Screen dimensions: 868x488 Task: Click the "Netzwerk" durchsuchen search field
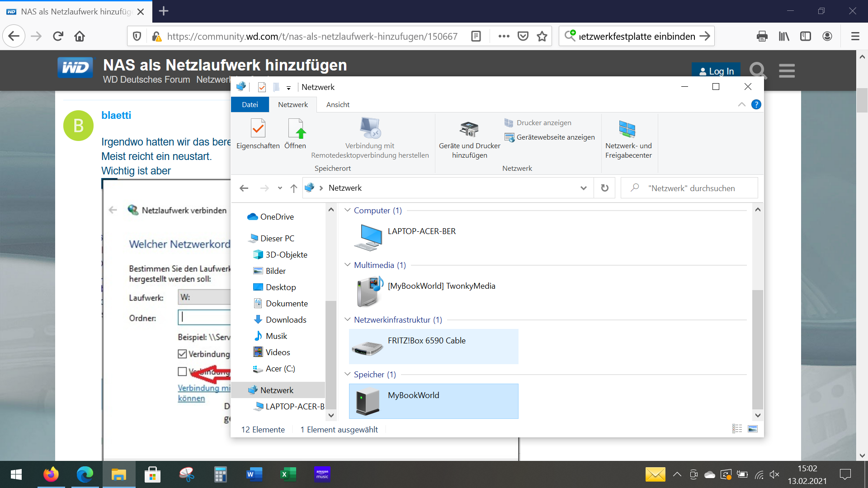tap(691, 188)
